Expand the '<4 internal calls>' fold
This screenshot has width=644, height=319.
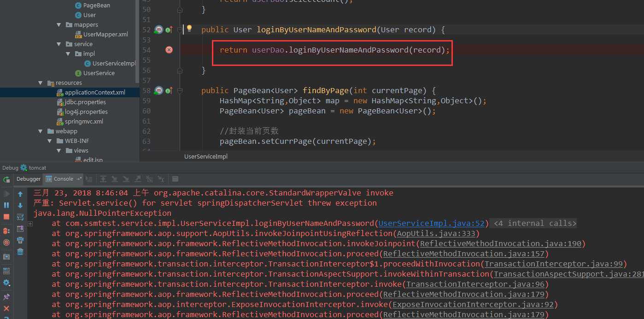coord(535,223)
